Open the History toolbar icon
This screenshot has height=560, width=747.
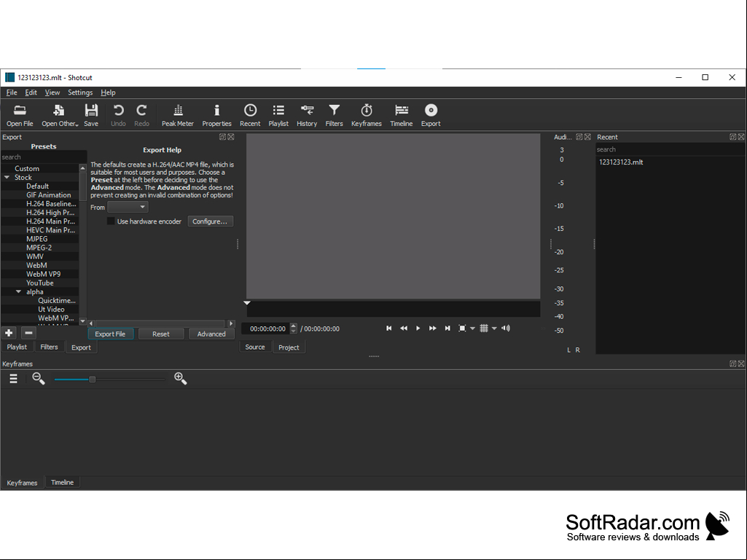tap(307, 116)
